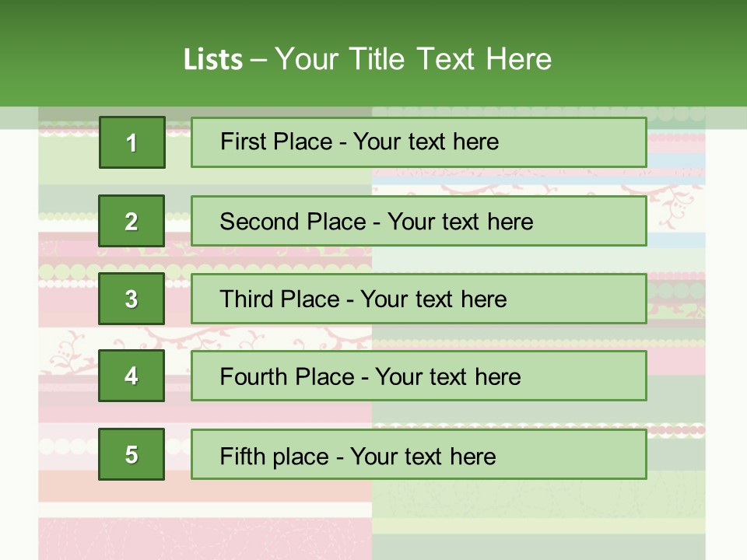747x560 pixels.
Task: Click the bold "Lists" word in title
Action: (212, 59)
